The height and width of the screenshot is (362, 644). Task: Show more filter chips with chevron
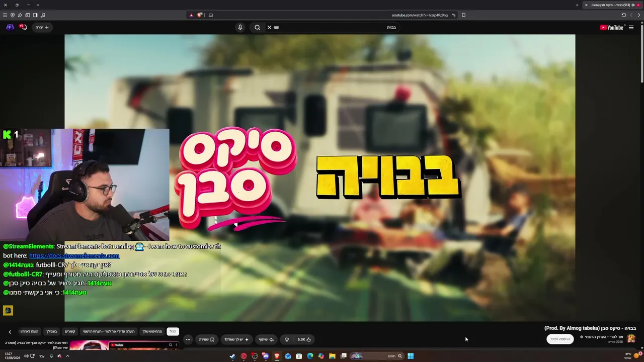coord(10,331)
